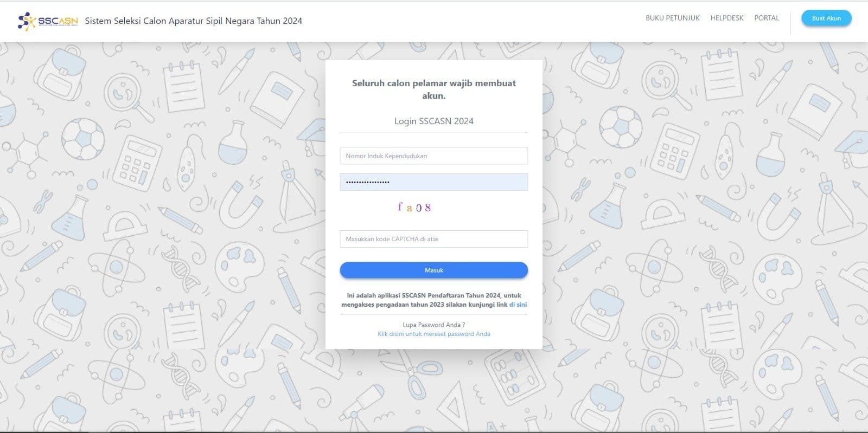Click the Sistem Seleksi Calon Aparatur title text
The image size is (868, 433).
point(193,21)
